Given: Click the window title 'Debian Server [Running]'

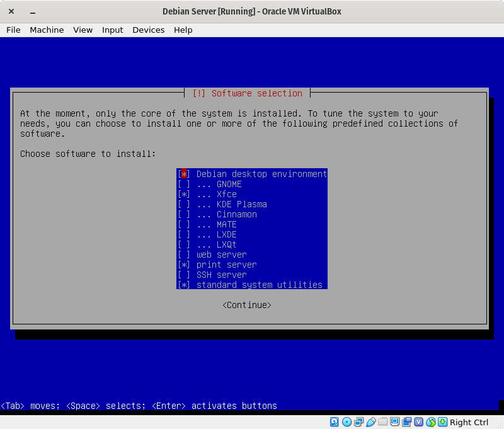Looking at the screenshot, I should [x=209, y=11].
